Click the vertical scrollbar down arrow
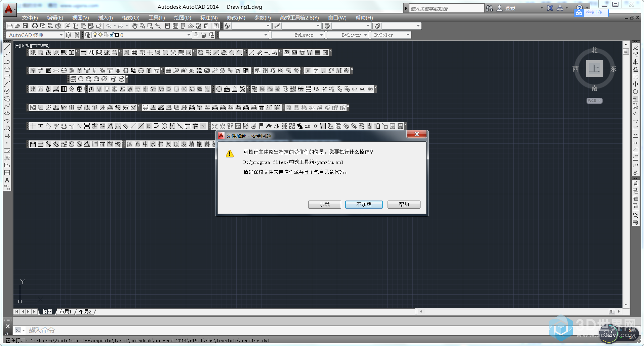Viewport: 644px width, 346px height. (626, 305)
